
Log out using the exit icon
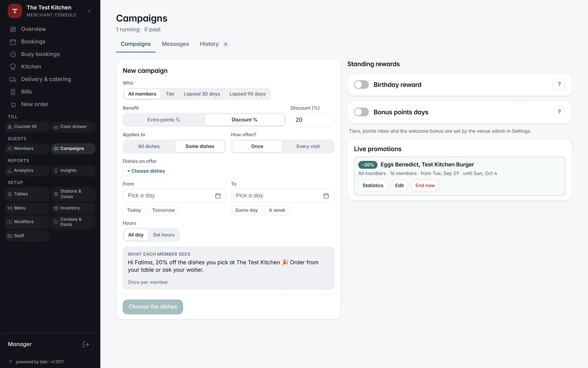86,345
